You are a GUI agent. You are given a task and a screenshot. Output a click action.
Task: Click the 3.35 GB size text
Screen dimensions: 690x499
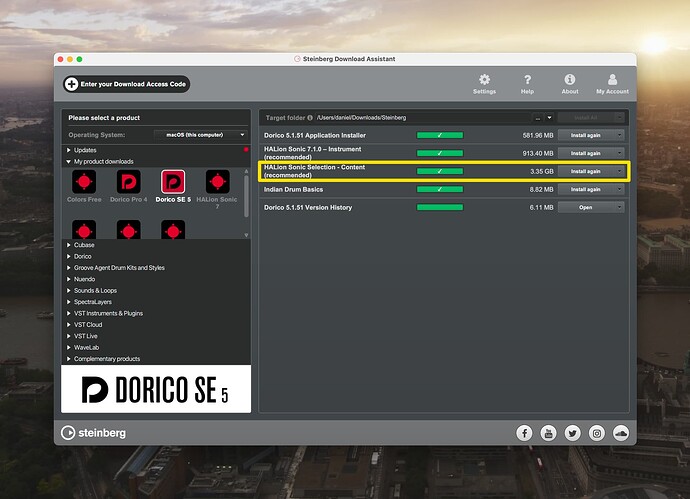[x=542, y=171]
